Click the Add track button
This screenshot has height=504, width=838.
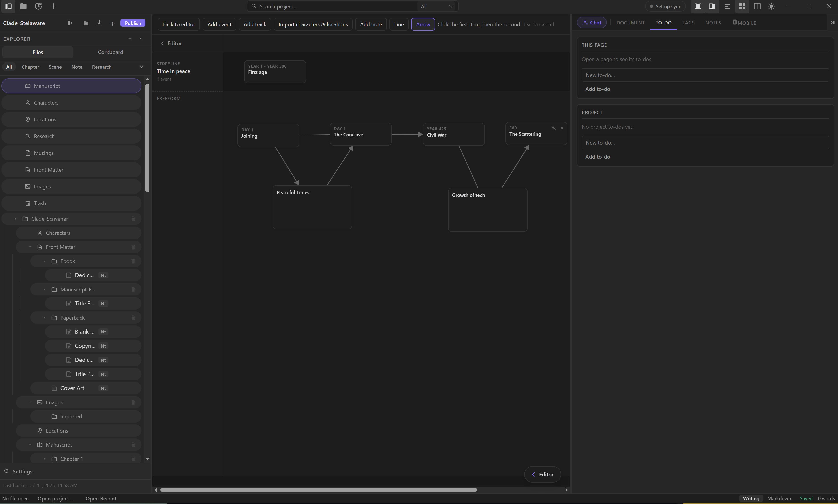pyautogui.click(x=255, y=24)
